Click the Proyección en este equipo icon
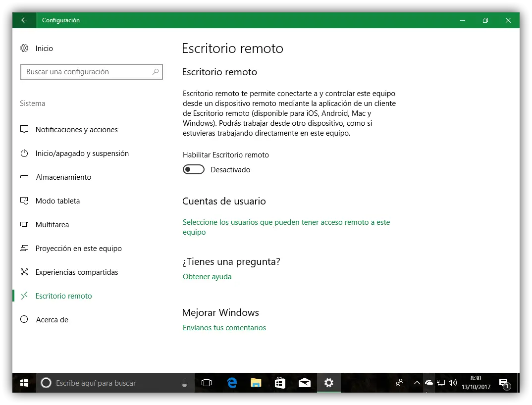 pyautogui.click(x=24, y=248)
